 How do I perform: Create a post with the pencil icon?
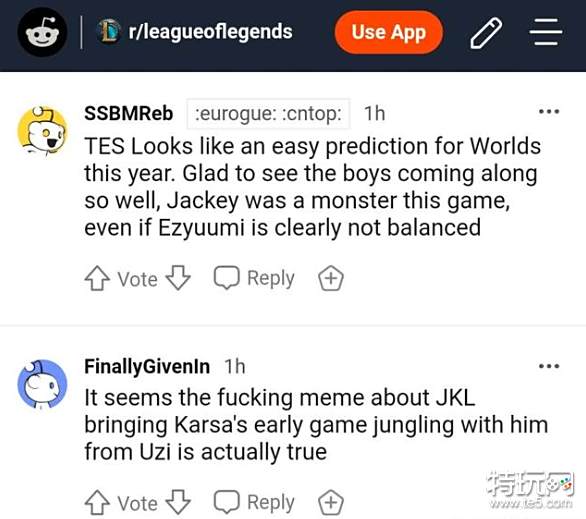tap(486, 33)
